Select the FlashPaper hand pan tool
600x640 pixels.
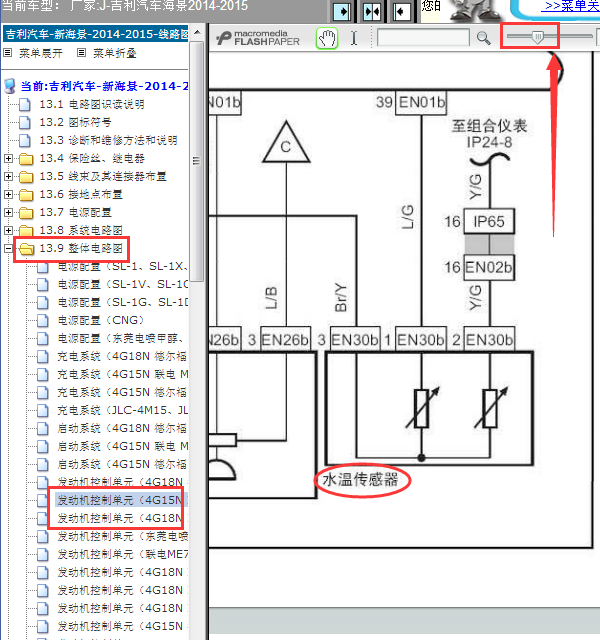pyautogui.click(x=327, y=39)
